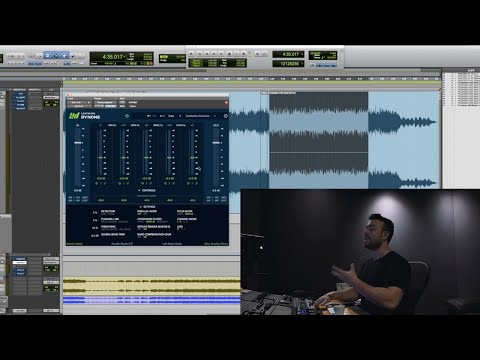Click Left-Right Mode status text

click(x=172, y=244)
